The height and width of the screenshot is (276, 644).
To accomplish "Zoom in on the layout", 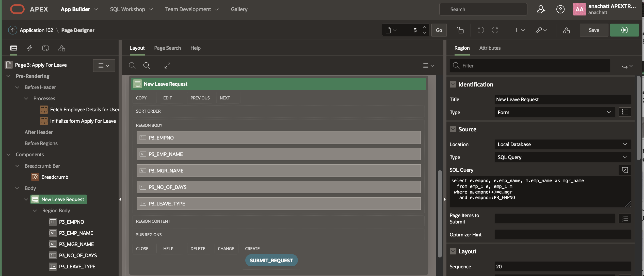I will (147, 65).
